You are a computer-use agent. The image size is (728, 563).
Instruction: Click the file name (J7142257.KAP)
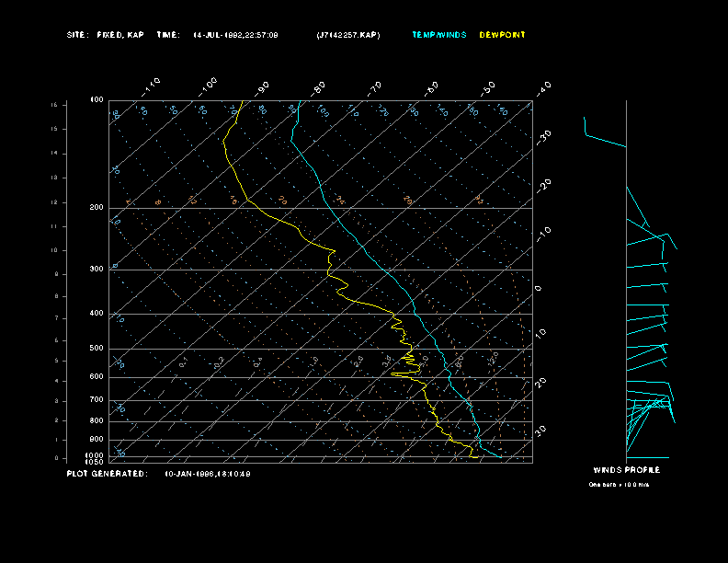348,35
